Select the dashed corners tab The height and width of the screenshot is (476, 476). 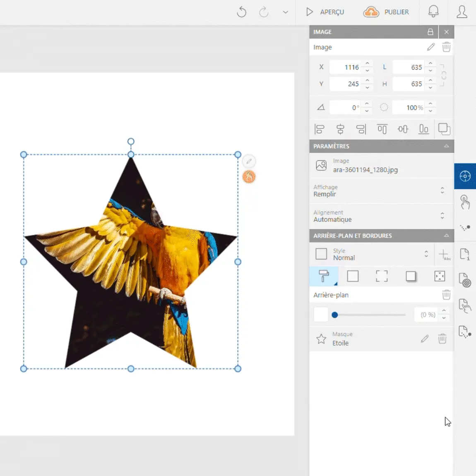pyautogui.click(x=382, y=276)
